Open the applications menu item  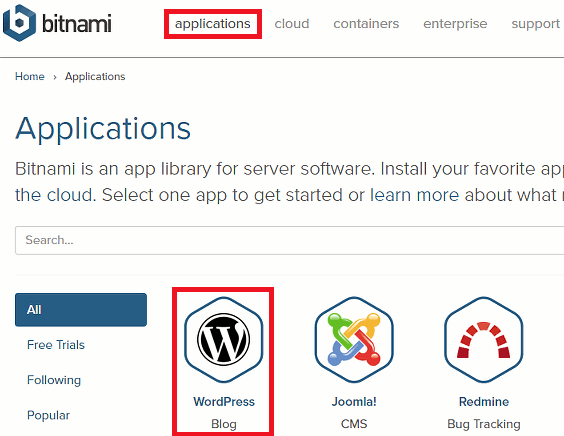pos(213,24)
